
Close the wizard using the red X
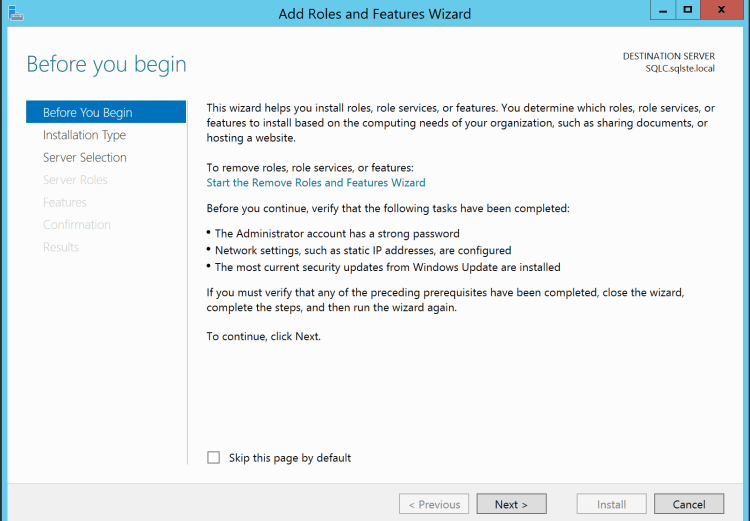click(x=725, y=10)
